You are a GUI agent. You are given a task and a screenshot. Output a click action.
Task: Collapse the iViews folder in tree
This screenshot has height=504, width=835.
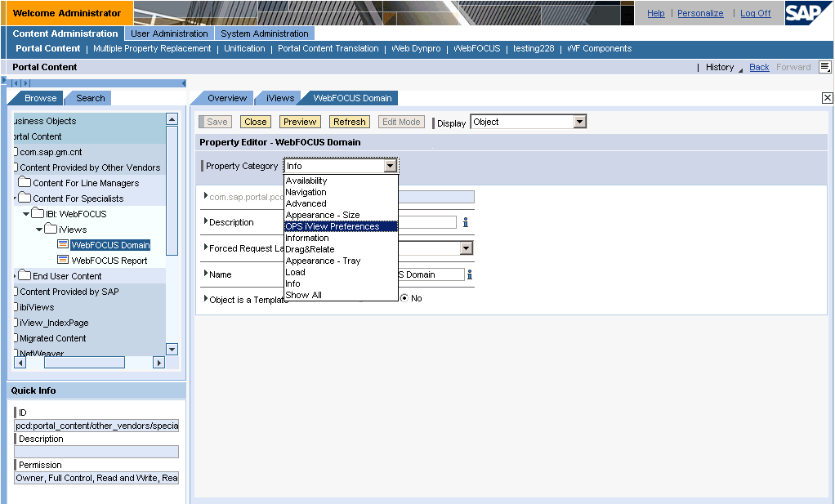coord(39,230)
